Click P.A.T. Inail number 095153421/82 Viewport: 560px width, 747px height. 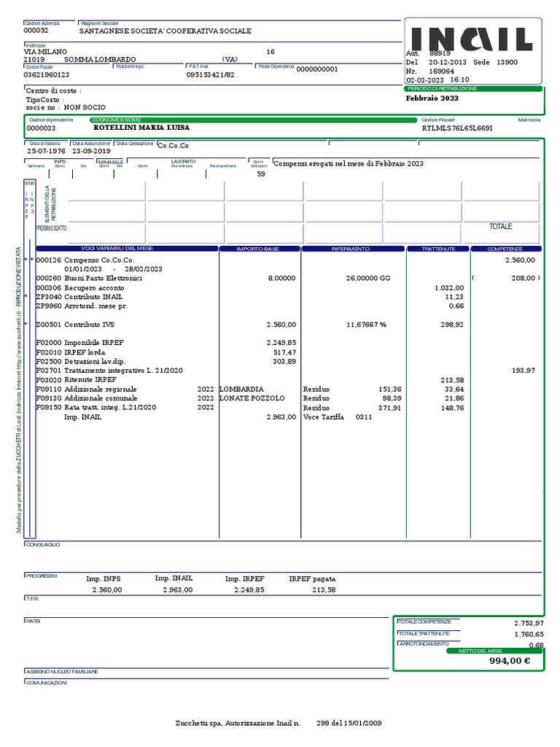[211, 75]
